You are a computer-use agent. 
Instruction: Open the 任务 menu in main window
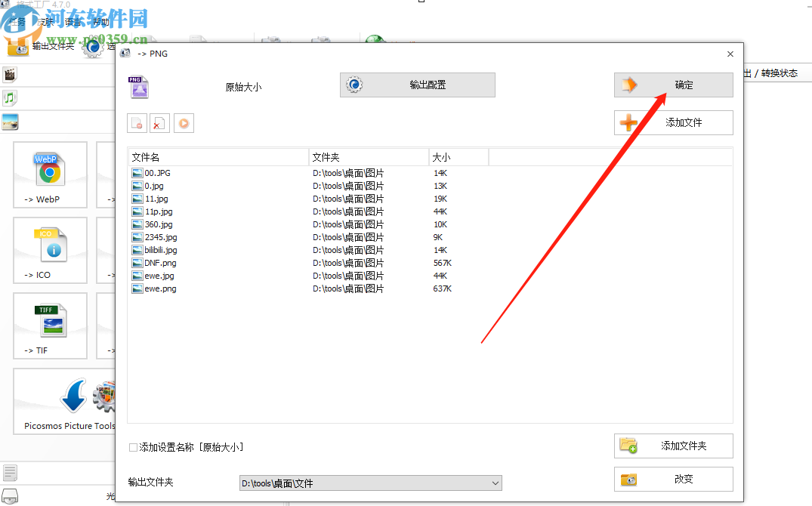click(x=17, y=22)
